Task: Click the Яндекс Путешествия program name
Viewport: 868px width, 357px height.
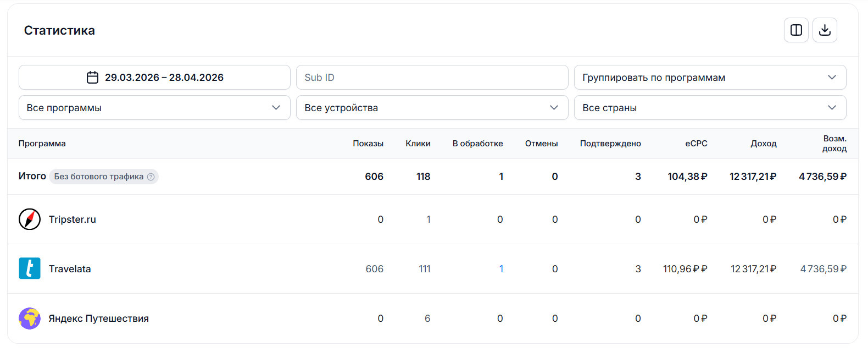Action: 99,318
